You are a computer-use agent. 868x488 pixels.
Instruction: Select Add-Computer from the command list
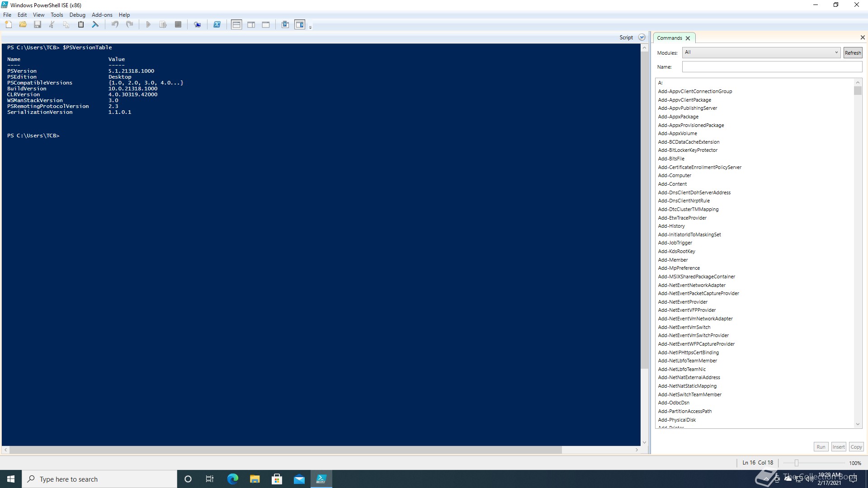pyautogui.click(x=675, y=175)
